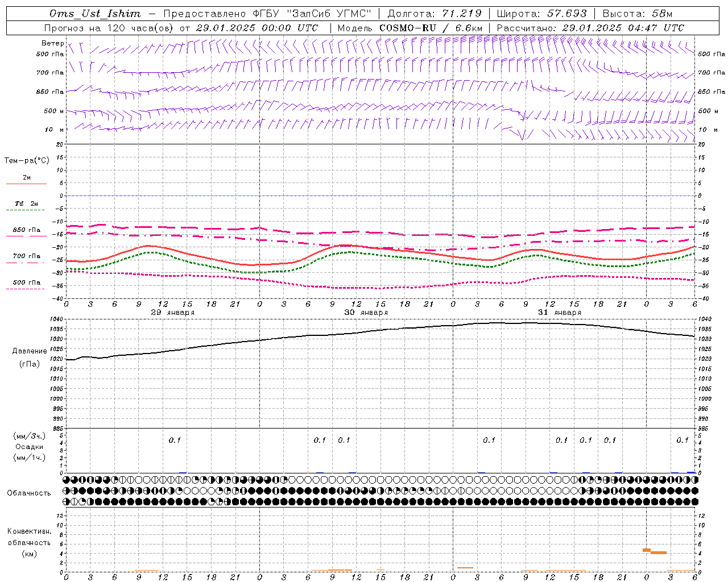Select the model label COSMO-RU / 6.6км
This screenshot has width=728, height=582.
(x=431, y=28)
